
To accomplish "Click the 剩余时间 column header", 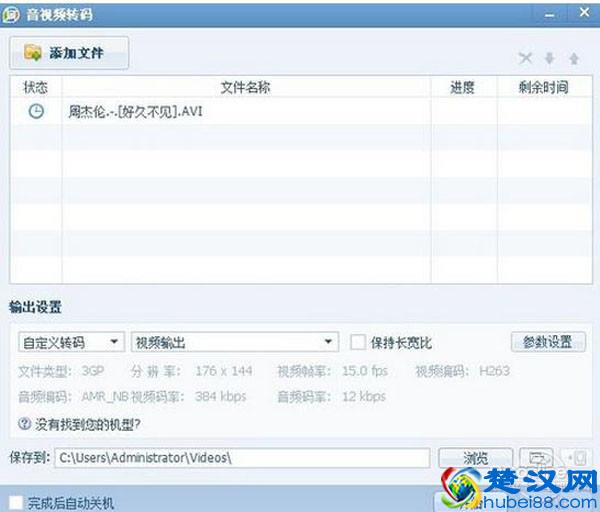I will click(x=543, y=88).
